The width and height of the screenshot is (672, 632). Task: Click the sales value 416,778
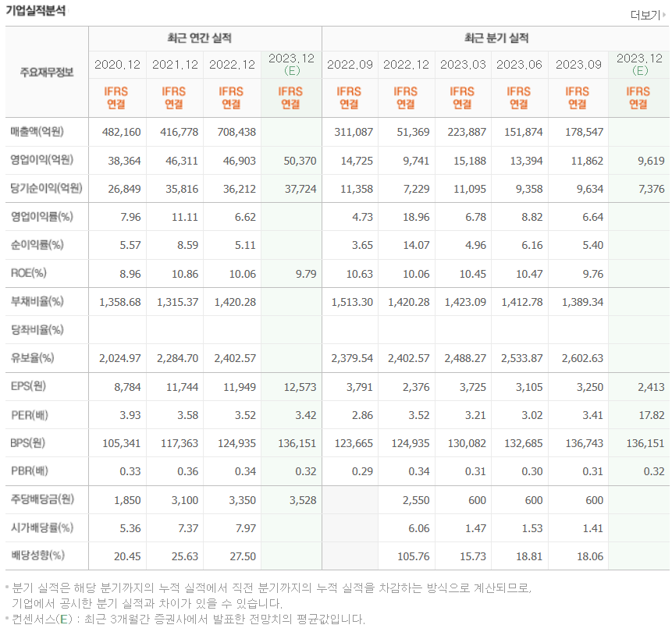pos(180,132)
